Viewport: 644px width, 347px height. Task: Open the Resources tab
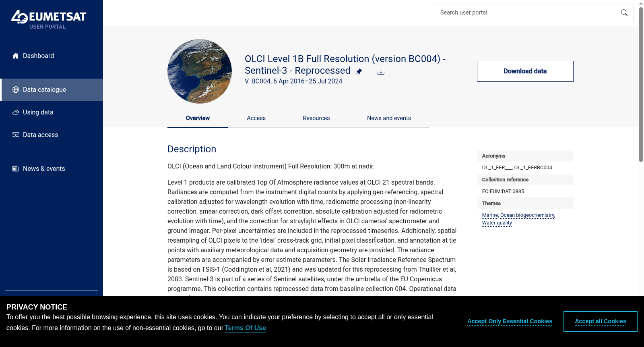click(x=316, y=118)
